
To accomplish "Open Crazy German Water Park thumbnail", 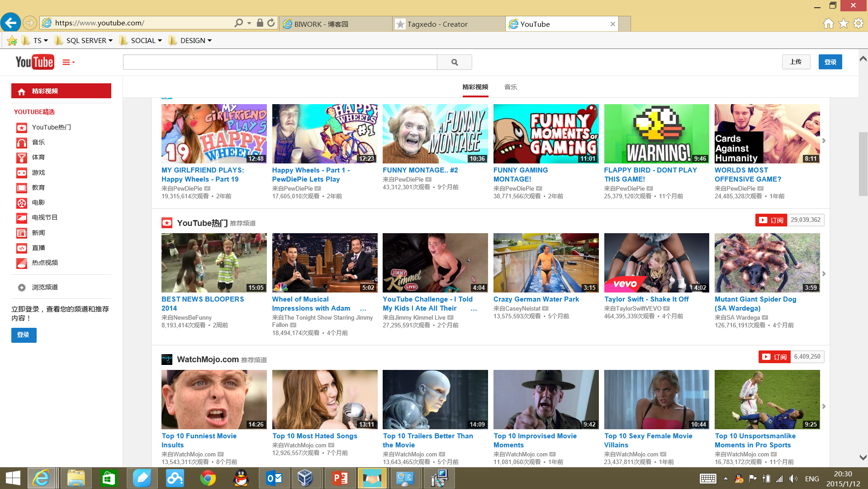I will click(x=545, y=263).
